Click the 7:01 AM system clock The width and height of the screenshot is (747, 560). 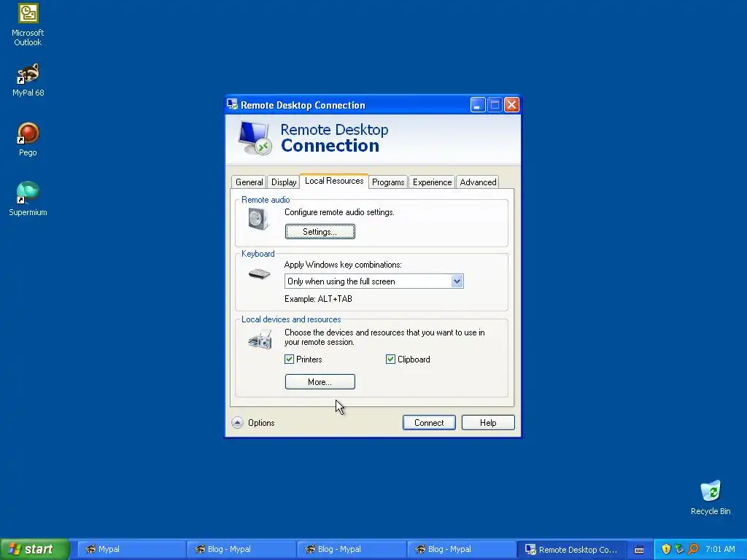click(x=720, y=549)
